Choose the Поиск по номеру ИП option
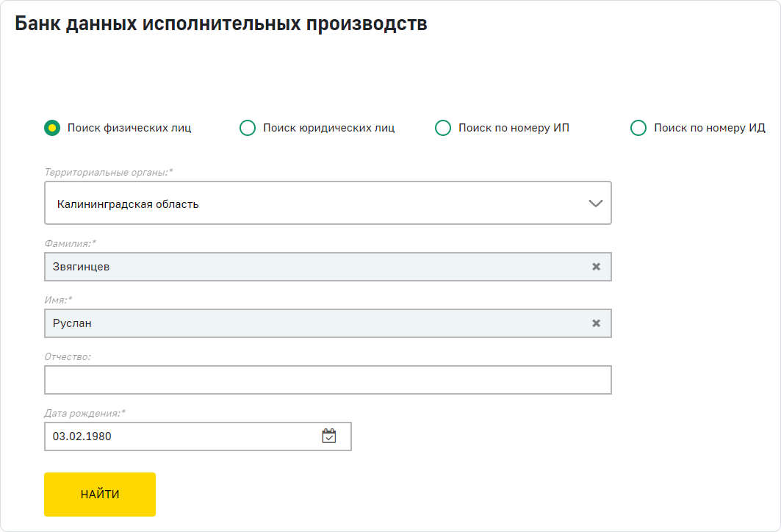 (x=443, y=128)
